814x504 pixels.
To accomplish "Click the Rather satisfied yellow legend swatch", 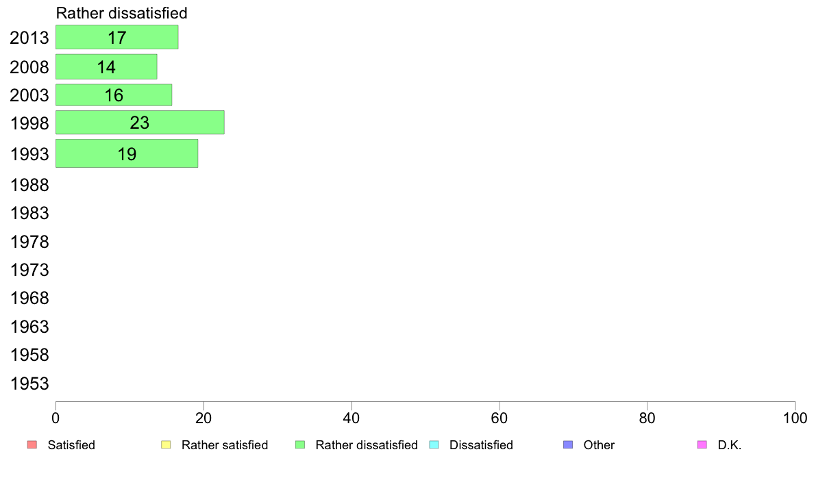I will click(165, 445).
